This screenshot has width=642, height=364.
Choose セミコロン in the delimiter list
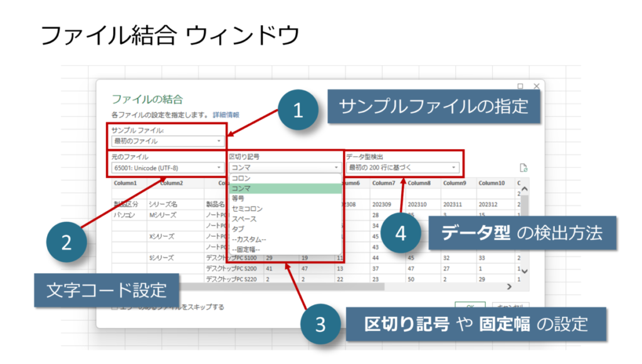pyautogui.click(x=247, y=209)
